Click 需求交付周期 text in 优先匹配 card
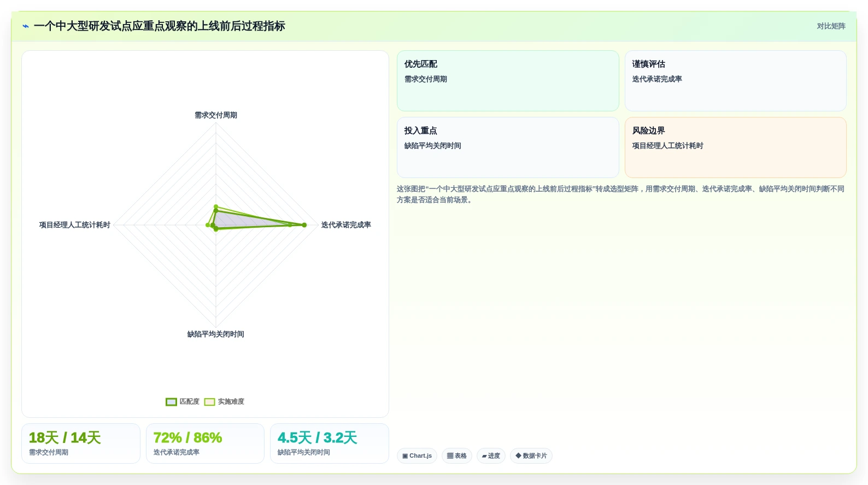This screenshot has height=485, width=868. tap(426, 79)
